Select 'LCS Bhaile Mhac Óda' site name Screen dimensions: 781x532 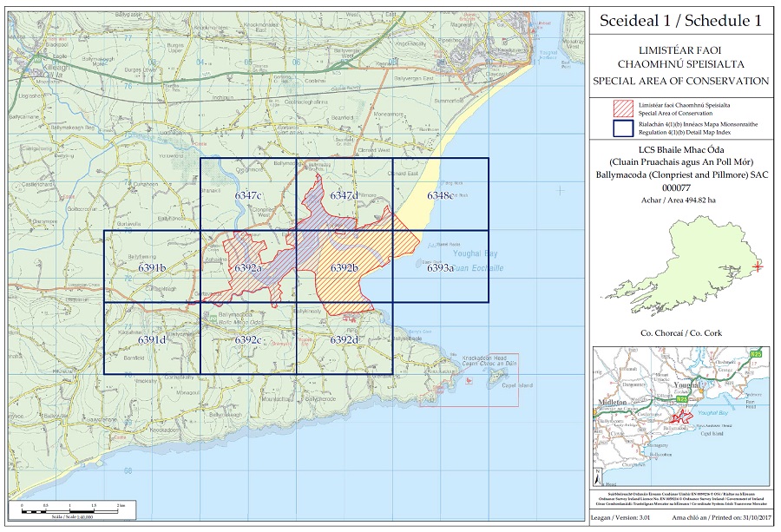681,150
